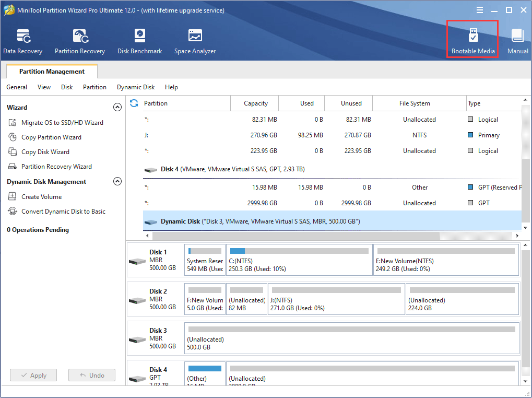Click Convert Dynamic Disk to Basic
The height and width of the screenshot is (398, 532).
pyautogui.click(x=63, y=212)
